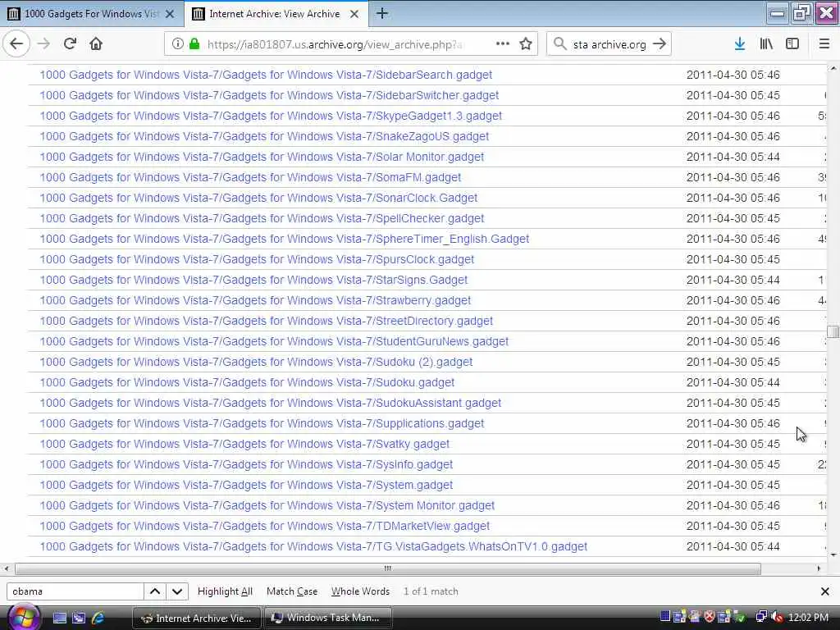The height and width of the screenshot is (630, 840).
Task: Click vertical scrollbar down arrow
Action: click(833, 555)
